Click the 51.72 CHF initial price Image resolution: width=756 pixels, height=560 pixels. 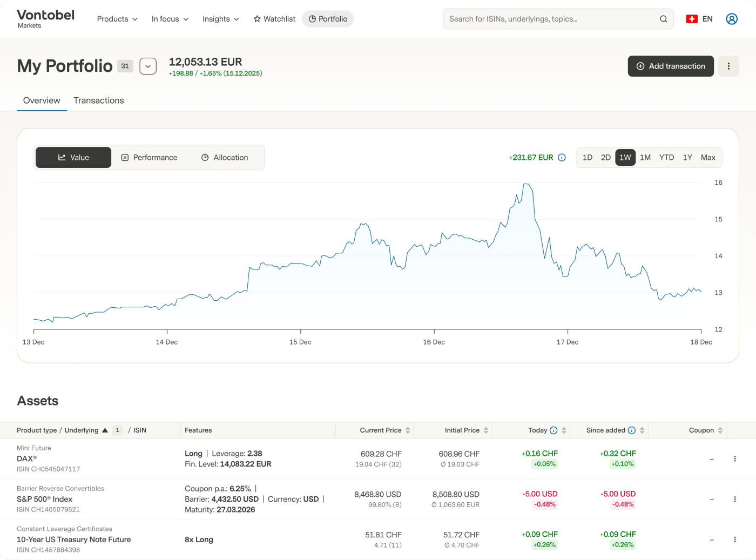(462, 535)
